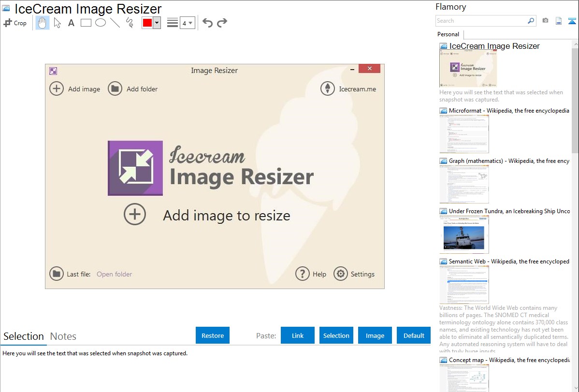
Task: Click the Semantic Web - Wikipedia title
Action: (x=509, y=261)
